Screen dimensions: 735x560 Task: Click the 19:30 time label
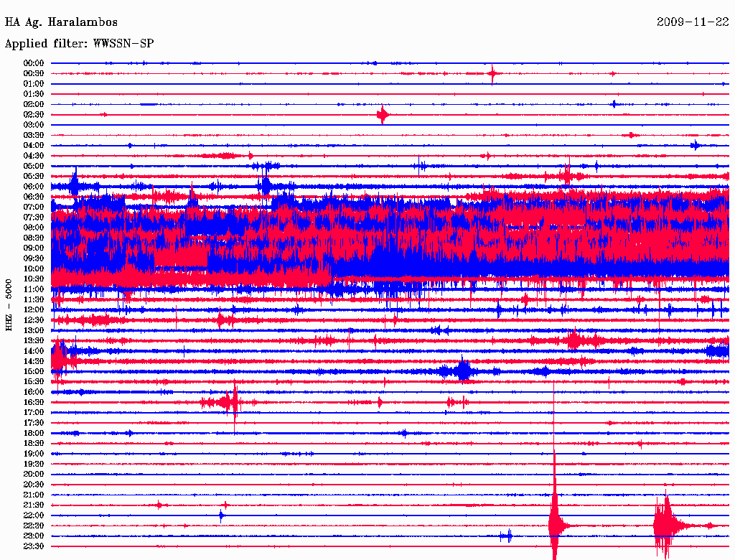(34, 465)
